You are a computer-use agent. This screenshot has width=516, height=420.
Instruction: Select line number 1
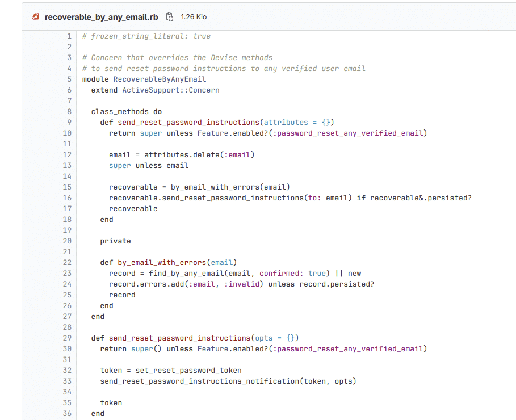(x=69, y=36)
